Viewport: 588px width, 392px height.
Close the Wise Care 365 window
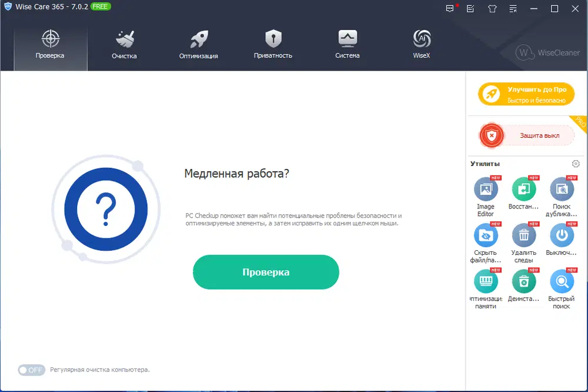[x=575, y=9]
